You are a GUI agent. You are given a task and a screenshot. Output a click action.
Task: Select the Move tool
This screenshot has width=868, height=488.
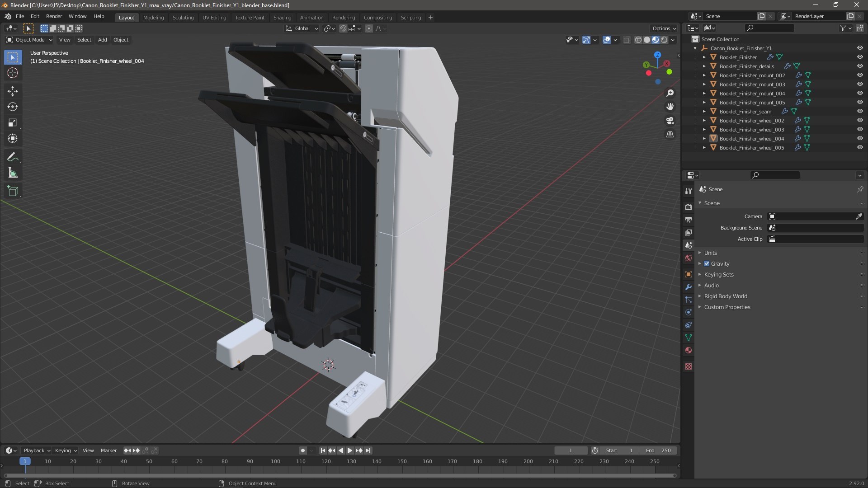13,91
